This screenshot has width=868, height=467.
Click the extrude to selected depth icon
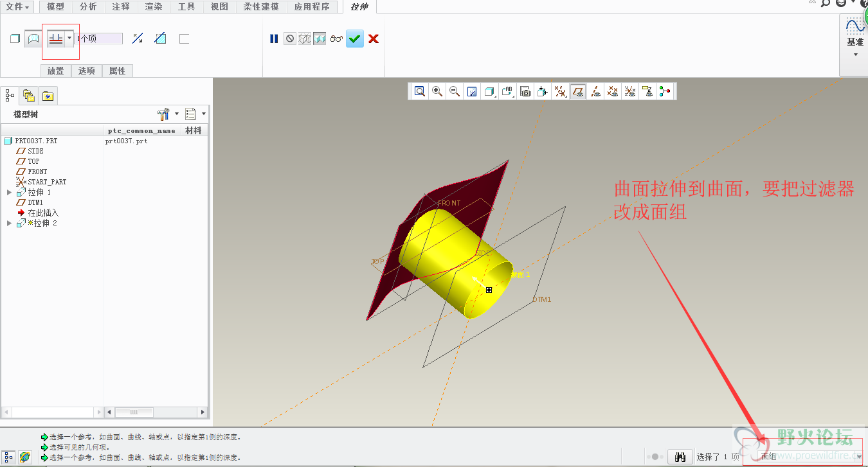tap(56, 39)
